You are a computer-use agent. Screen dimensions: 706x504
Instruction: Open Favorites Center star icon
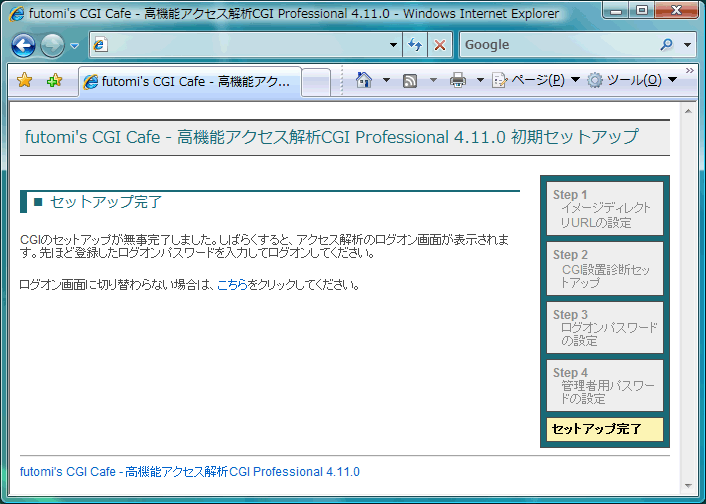pyautogui.click(x=24, y=81)
